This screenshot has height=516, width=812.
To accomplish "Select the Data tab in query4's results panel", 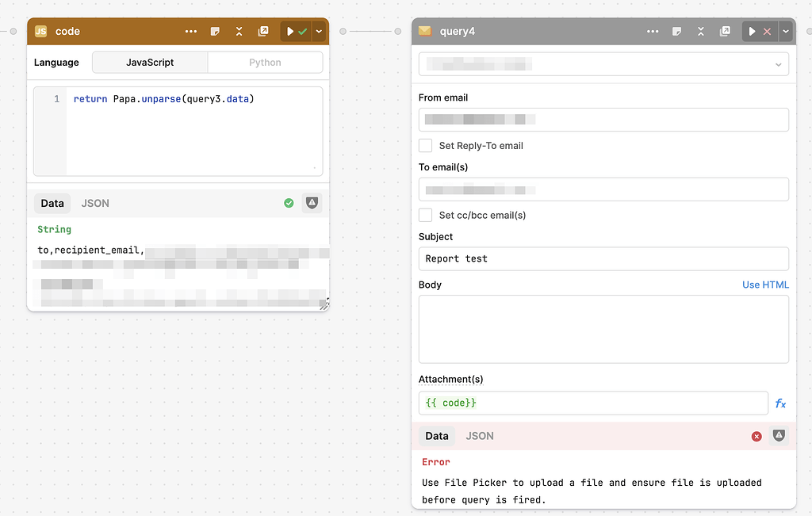I will [437, 436].
